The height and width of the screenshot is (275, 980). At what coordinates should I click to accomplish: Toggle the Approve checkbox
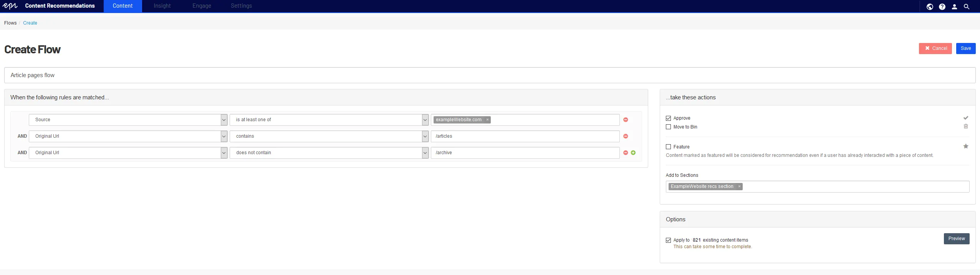point(668,118)
